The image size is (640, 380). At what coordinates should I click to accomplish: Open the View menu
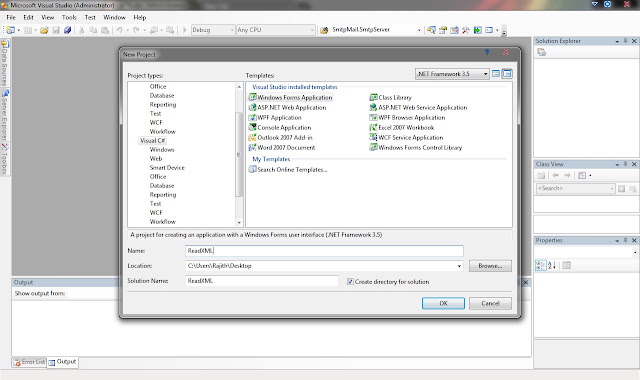tap(48, 17)
